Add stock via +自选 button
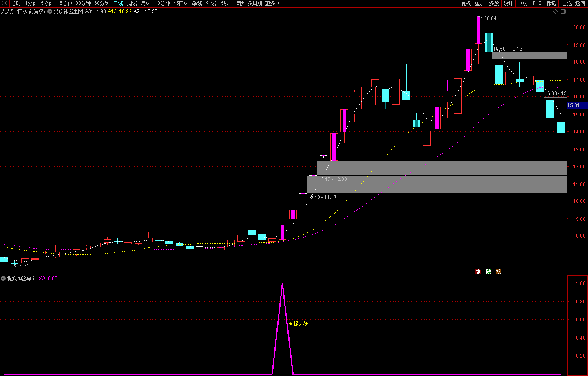 [x=566, y=3]
